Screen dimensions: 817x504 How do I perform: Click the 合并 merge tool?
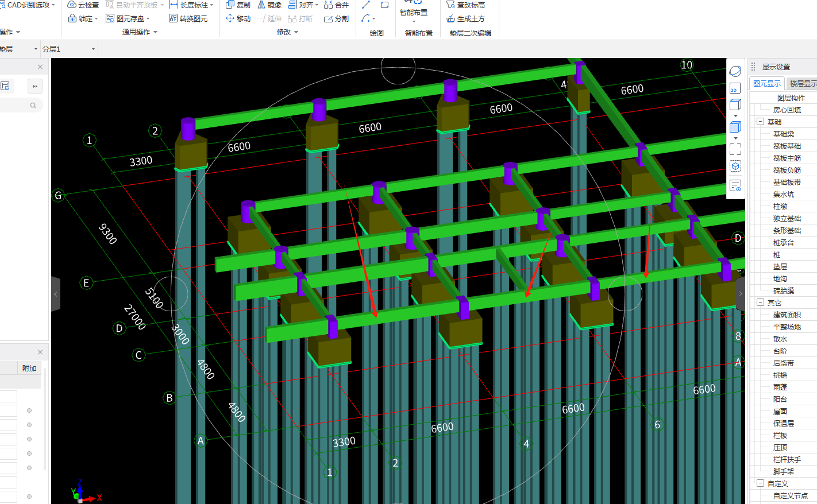(336, 5)
